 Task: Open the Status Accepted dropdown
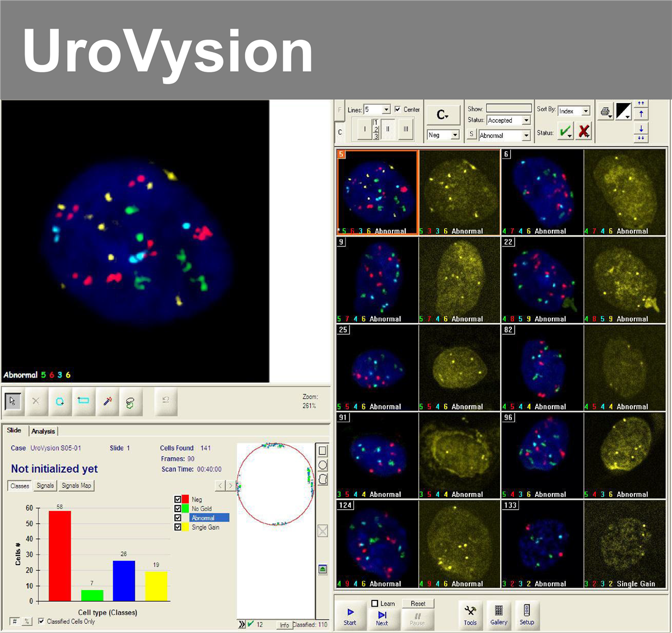coord(526,120)
